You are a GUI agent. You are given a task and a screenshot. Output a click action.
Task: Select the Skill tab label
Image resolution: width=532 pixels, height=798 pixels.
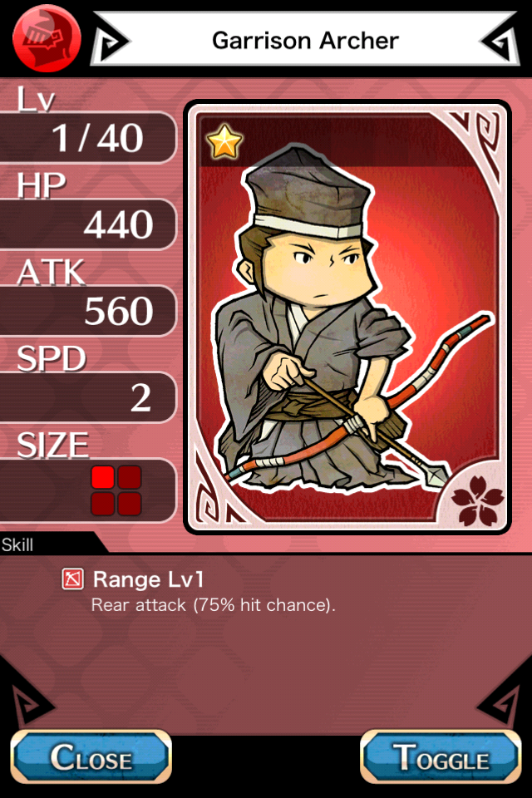[x=17, y=545]
